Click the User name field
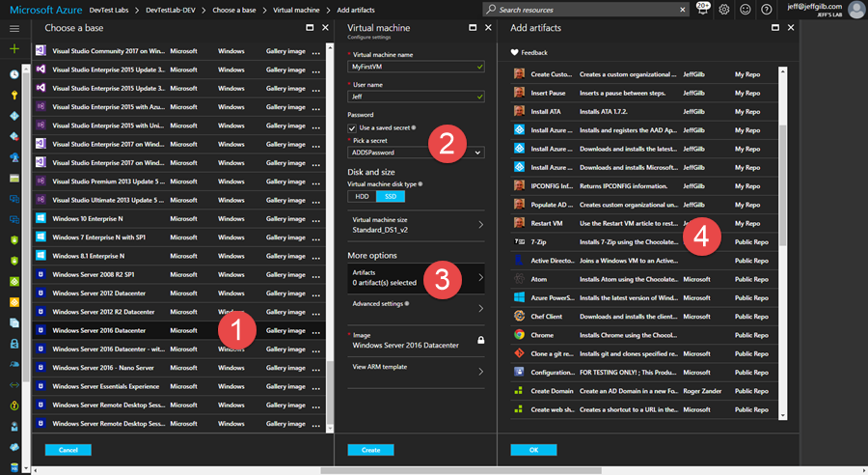868x475 pixels. coord(417,97)
